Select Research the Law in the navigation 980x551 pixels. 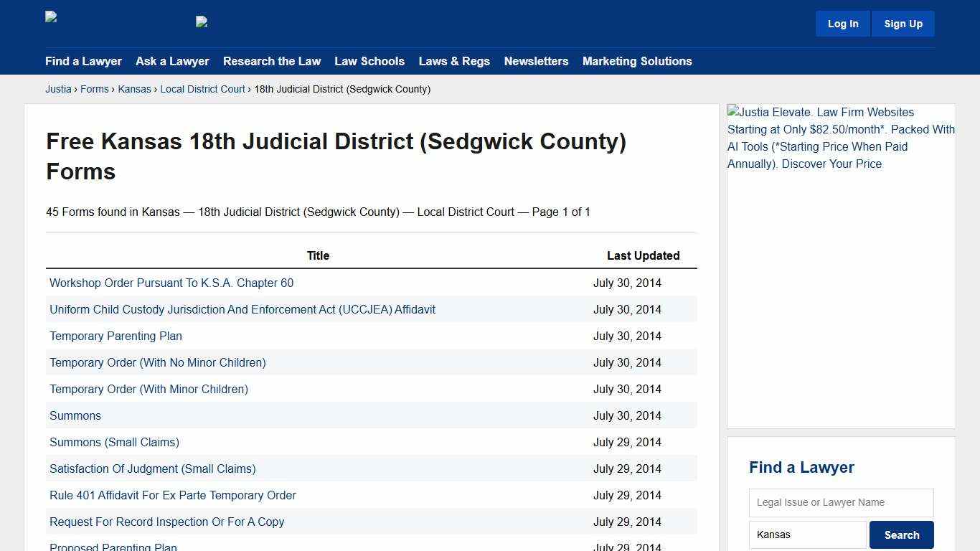click(x=272, y=61)
